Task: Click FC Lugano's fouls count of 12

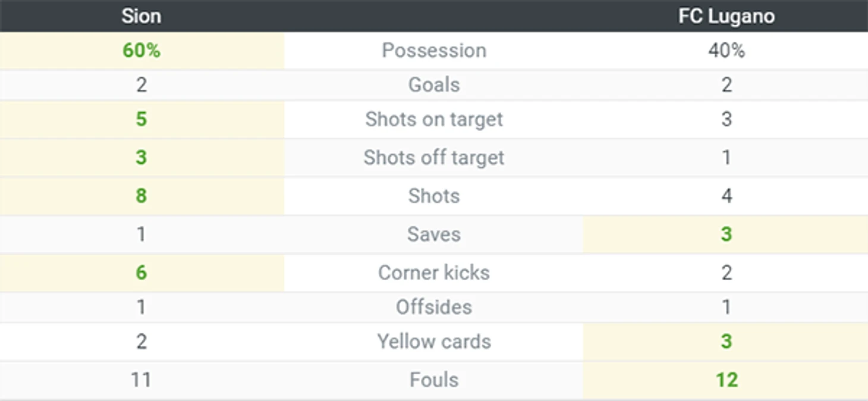Action: point(726,380)
